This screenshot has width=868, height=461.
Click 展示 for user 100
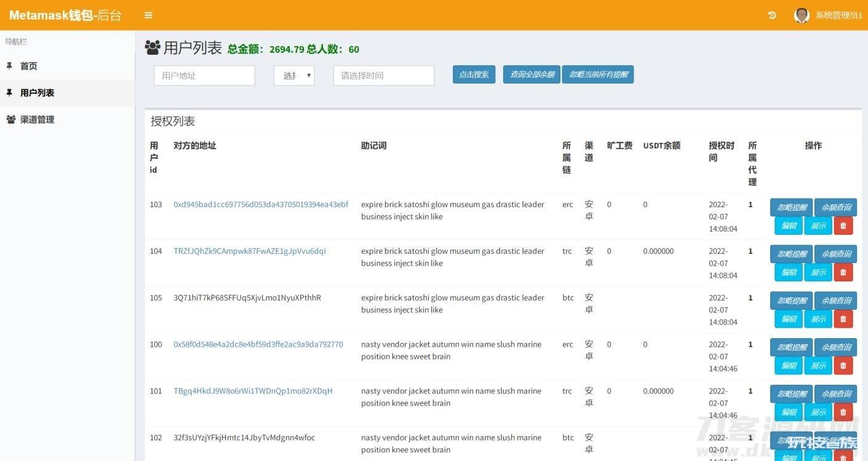(x=818, y=366)
